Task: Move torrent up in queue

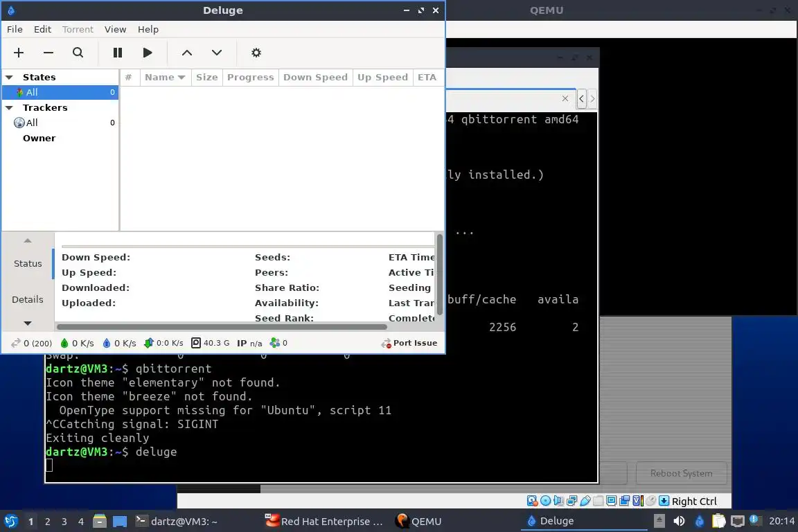Action: click(187, 53)
